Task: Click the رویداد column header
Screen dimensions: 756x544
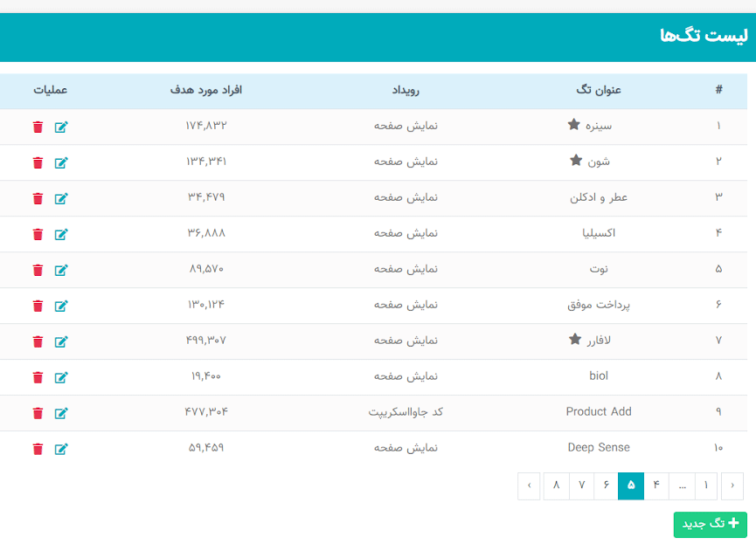Action: coord(406,90)
